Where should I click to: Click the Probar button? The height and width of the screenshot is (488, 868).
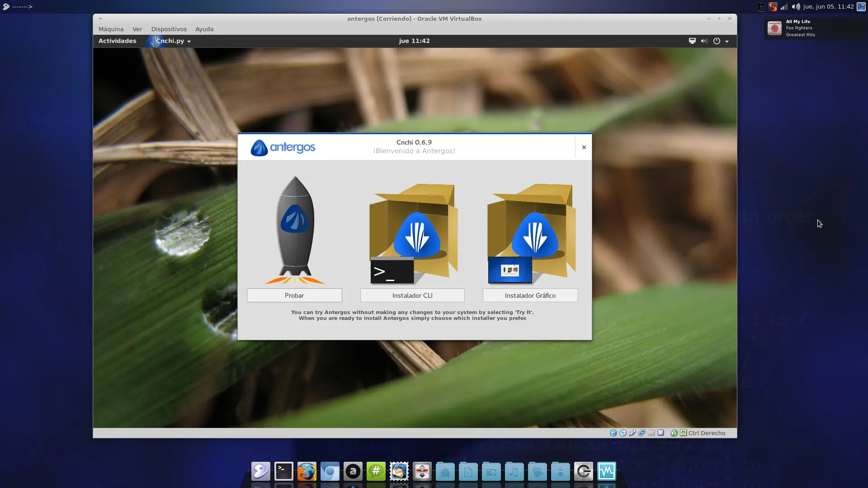pyautogui.click(x=294, y=296)
